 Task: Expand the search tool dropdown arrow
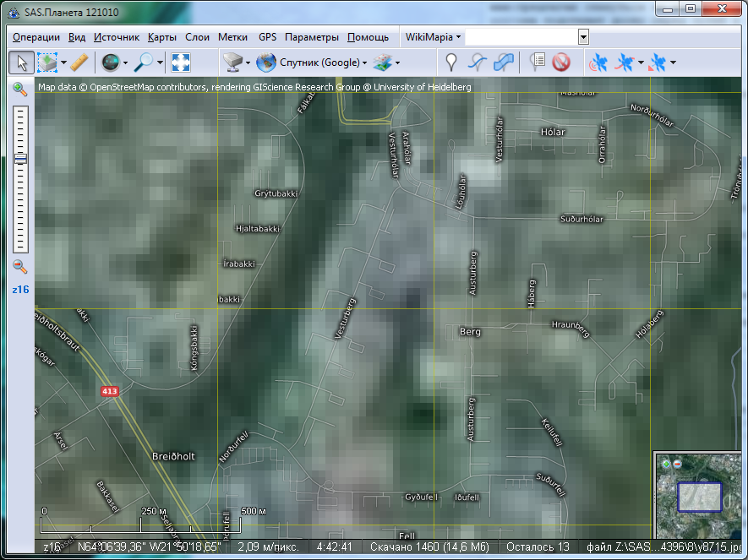[x=161, y=63]
